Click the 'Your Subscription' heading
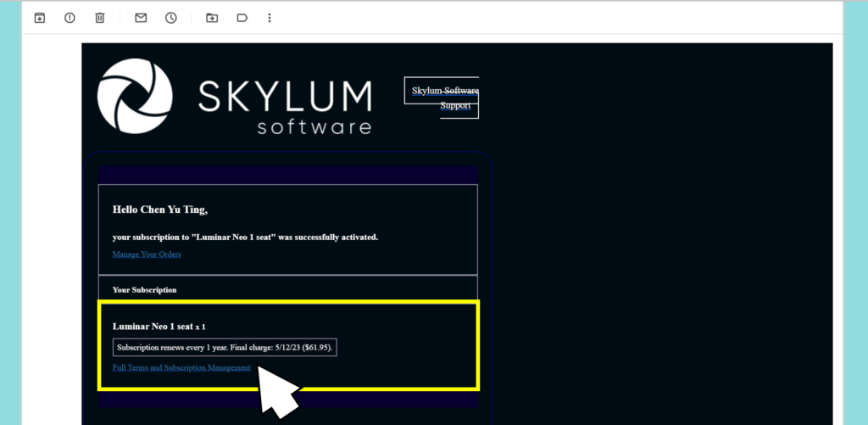Viewport: 868px width, 425px height. [144, 290]
